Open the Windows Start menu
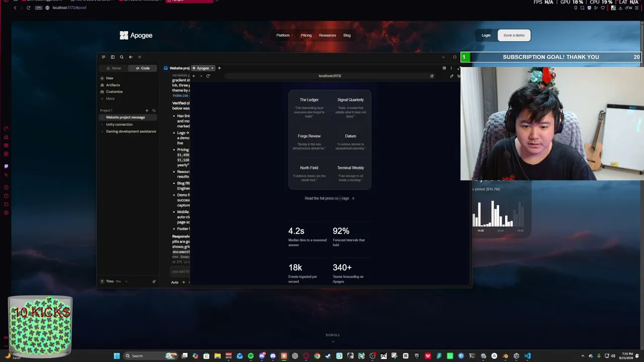The height and width of the screenshot is (362, 644). point(117,356)
